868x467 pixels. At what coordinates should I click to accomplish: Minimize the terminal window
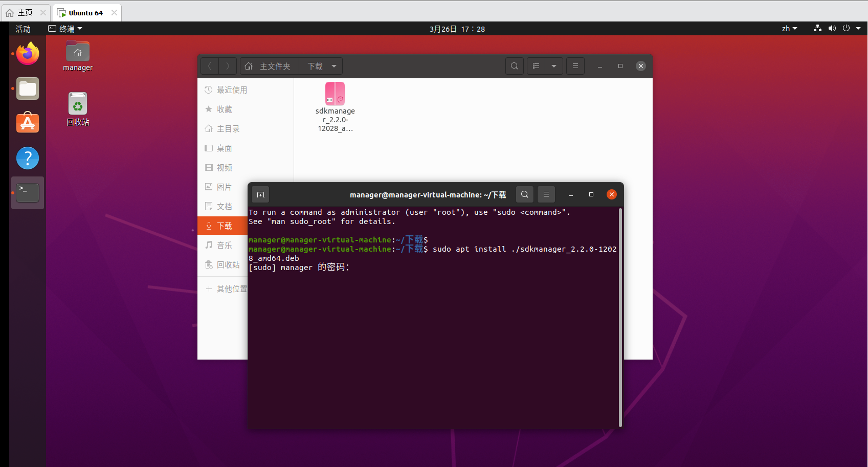coord(571,194)
